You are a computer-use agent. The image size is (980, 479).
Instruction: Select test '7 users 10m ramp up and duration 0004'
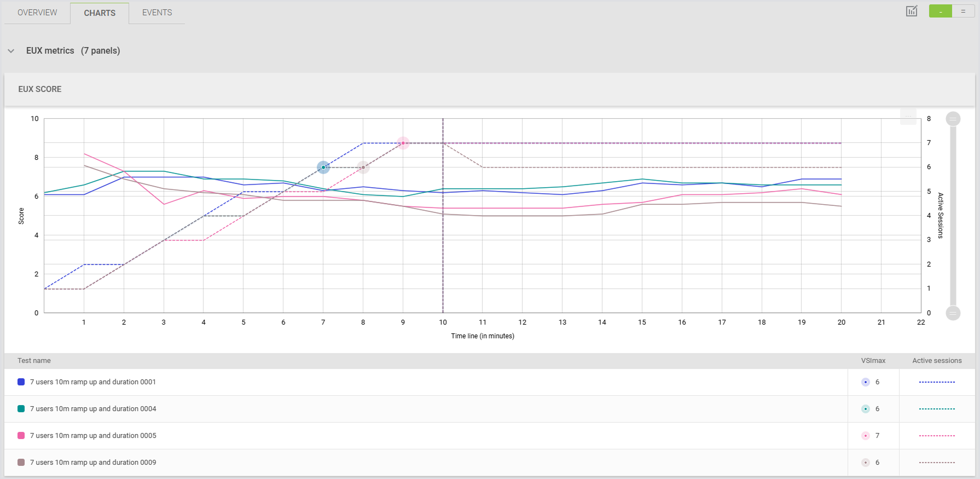tap(93, 409)
